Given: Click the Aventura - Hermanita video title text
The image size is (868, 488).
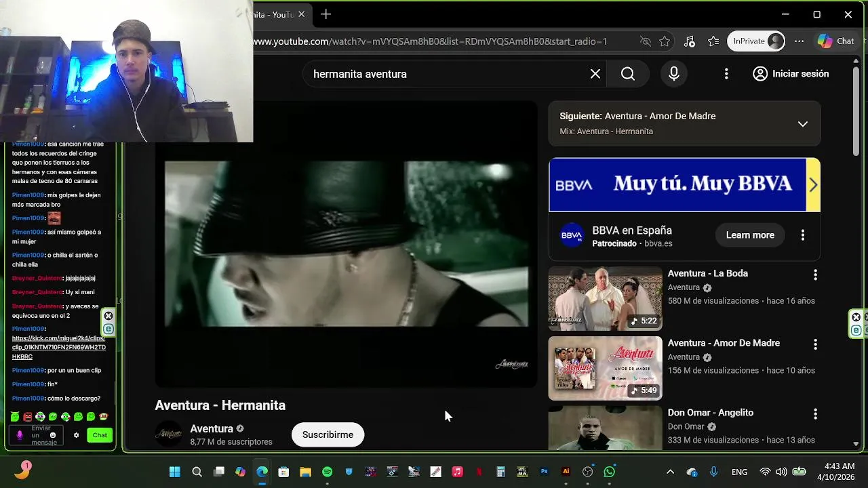Looking at the screenshot, I should click(x=220, y=405).
